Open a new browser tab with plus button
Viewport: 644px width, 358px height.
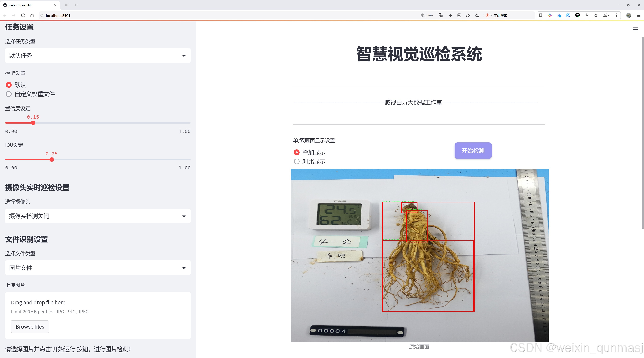point(76,5)
